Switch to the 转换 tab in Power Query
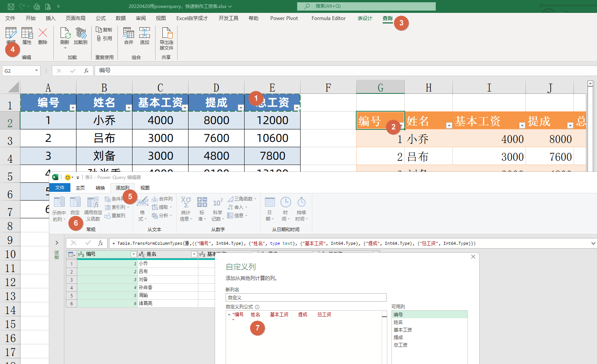The height and width of the screenshot is (364, 597). 100,188
